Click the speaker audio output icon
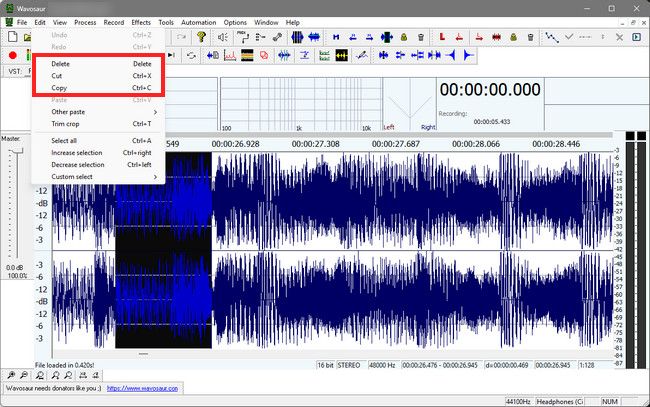650x407 pixels. tap(223, 37)
